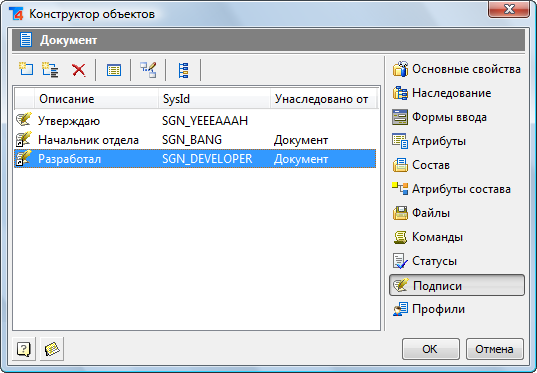Click the edit links pencil toolbar icon
Screen dimensions: 537x373
point(148,70)
